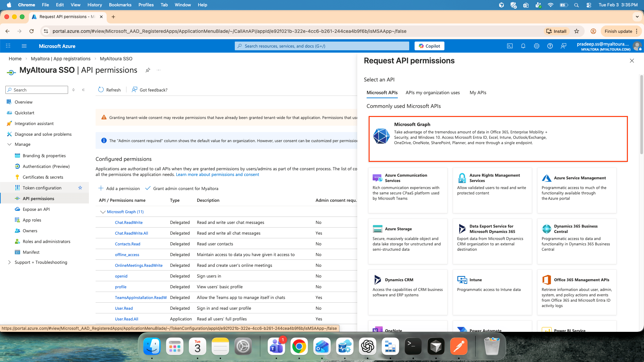
Task: Open Chrome Bookmarks menu
Action: (120, 5)
